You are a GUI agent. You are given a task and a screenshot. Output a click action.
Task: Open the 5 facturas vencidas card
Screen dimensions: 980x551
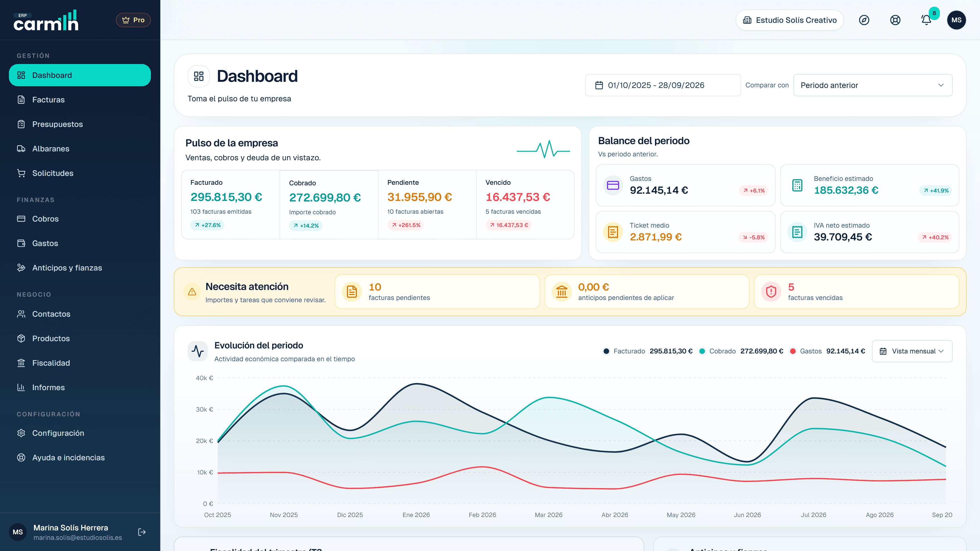tap(856, 292)
